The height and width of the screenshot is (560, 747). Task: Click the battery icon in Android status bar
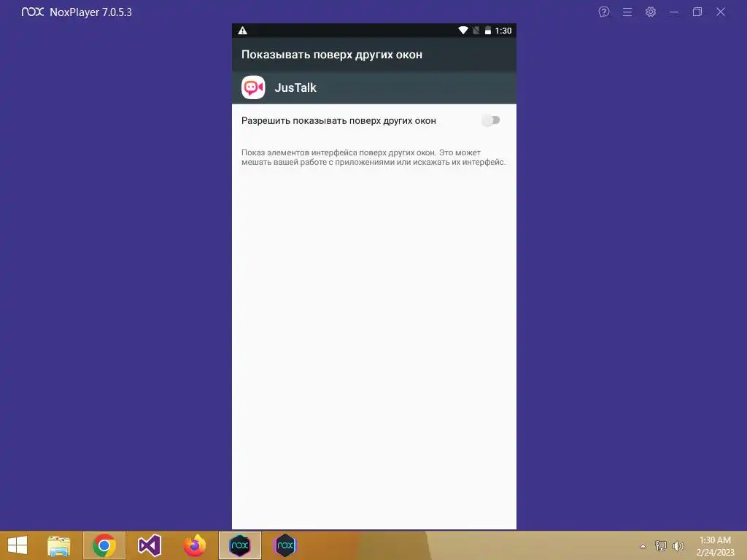(x=488, y=31)
